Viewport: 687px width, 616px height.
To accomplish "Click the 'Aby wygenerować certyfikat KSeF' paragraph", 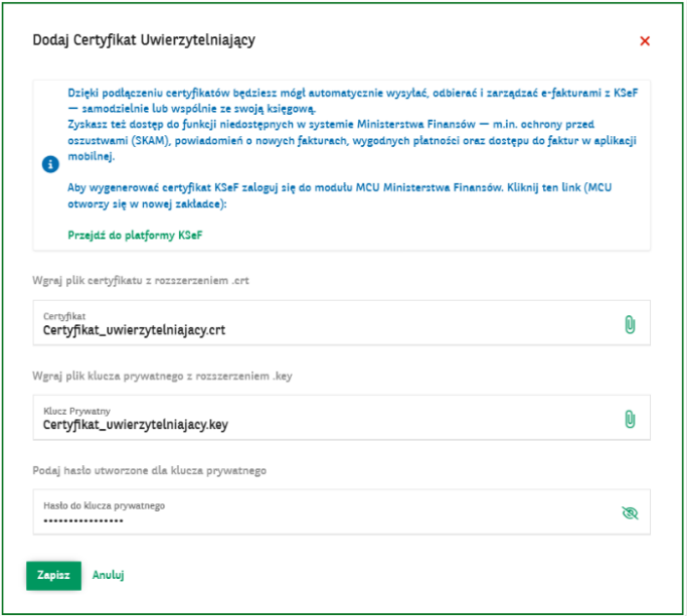I will point(340,196).
